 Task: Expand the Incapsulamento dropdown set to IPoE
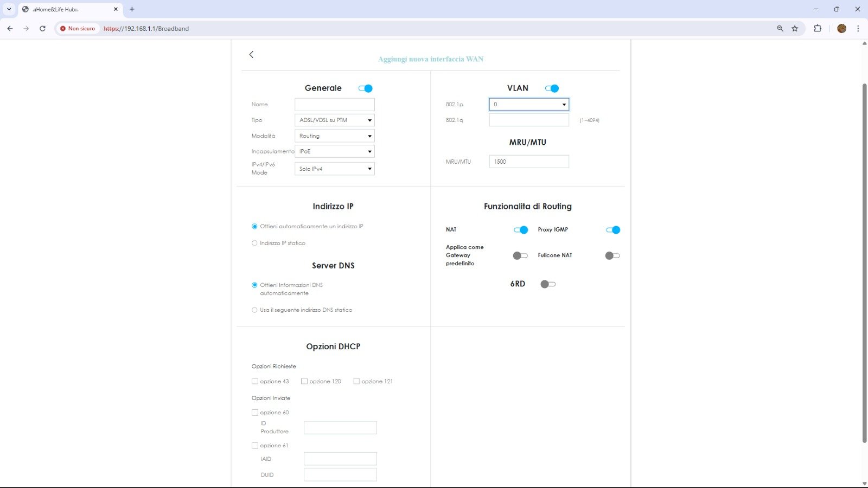tap(334, 152)
